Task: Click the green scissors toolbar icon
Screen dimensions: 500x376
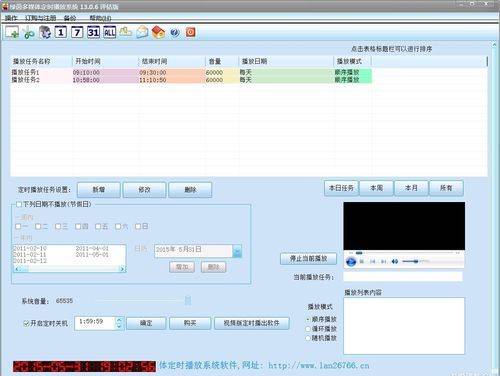Action: 29,33
